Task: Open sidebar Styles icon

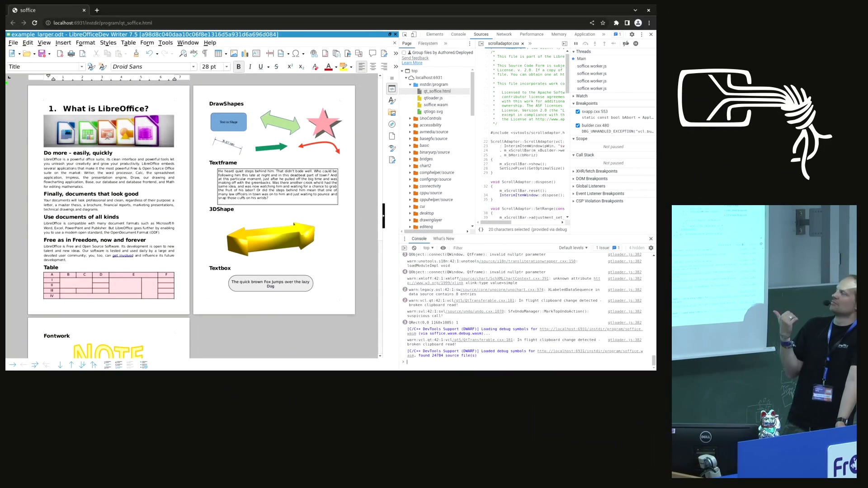Action: coord(392,101)
